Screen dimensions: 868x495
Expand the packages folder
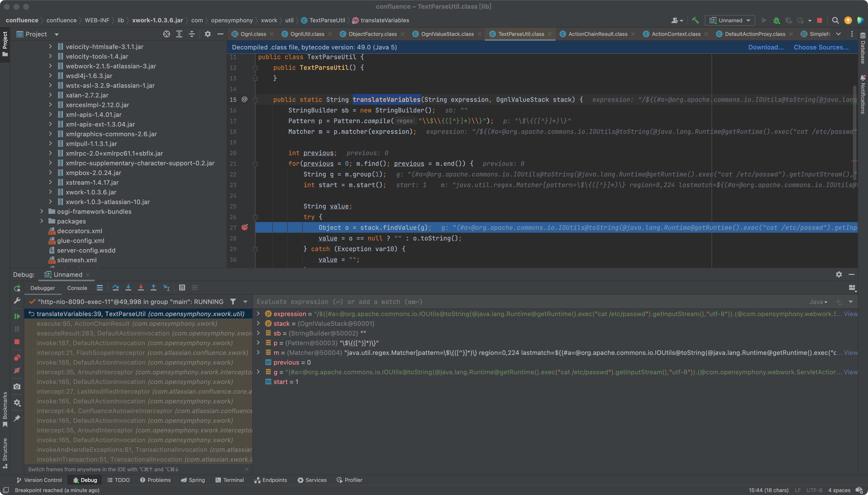pos(42,221)
